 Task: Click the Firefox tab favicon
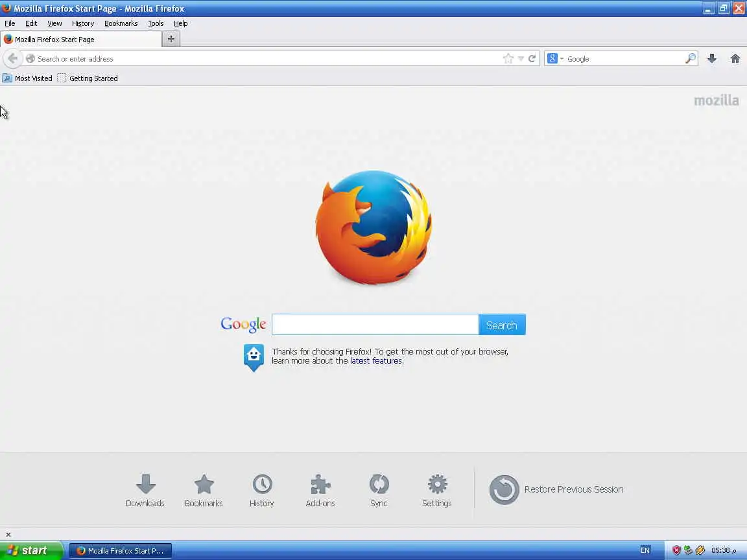click(8, 39)
